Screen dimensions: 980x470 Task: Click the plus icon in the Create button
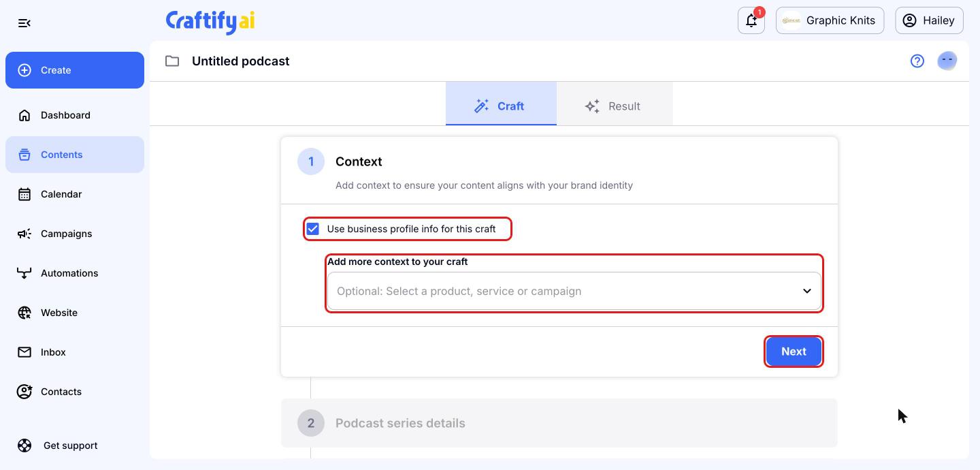coord(24,70)
